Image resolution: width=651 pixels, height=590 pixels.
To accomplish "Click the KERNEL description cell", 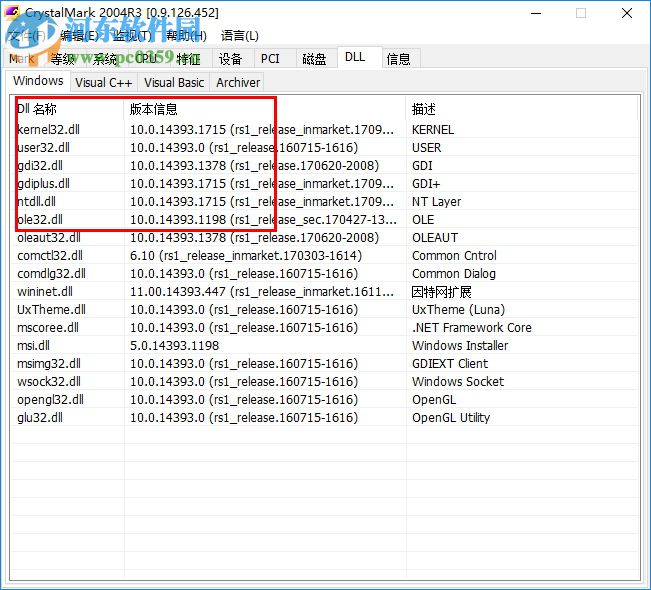I will 433,130.
